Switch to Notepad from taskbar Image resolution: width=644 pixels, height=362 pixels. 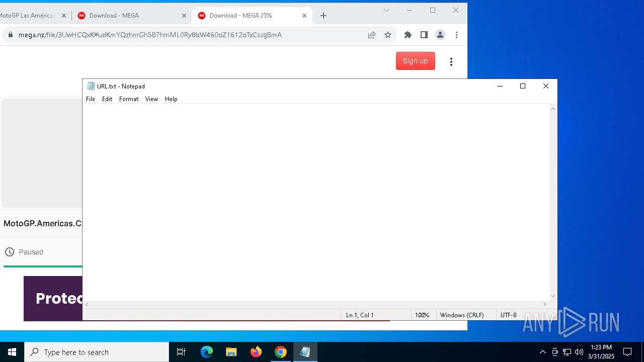pyautogui.click(x=305, y=352)
